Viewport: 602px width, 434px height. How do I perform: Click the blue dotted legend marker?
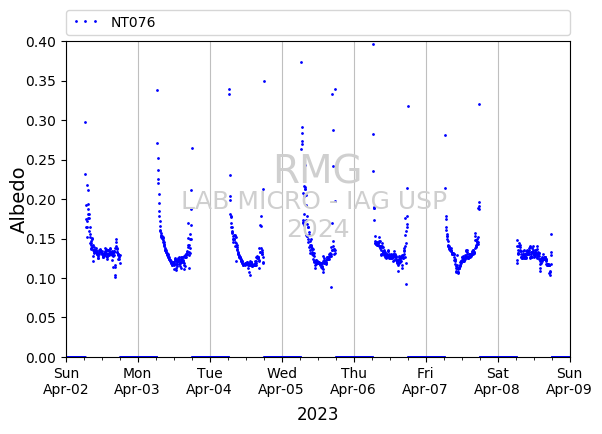click(x=86, y=22)
